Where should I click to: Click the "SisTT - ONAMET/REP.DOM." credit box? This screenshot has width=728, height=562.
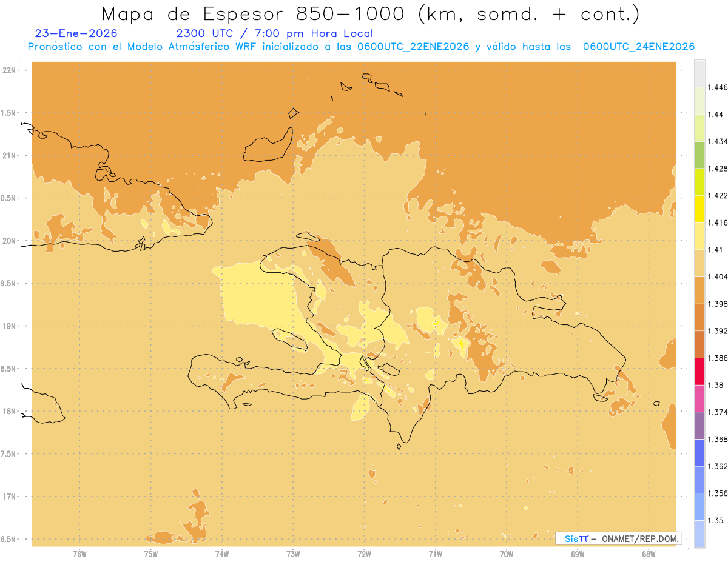click(x=619, y=538)
